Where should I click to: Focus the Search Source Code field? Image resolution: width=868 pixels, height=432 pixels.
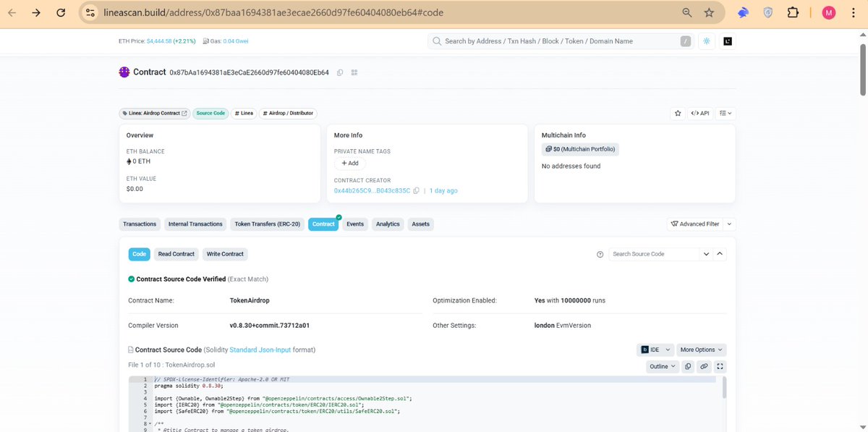655,255
